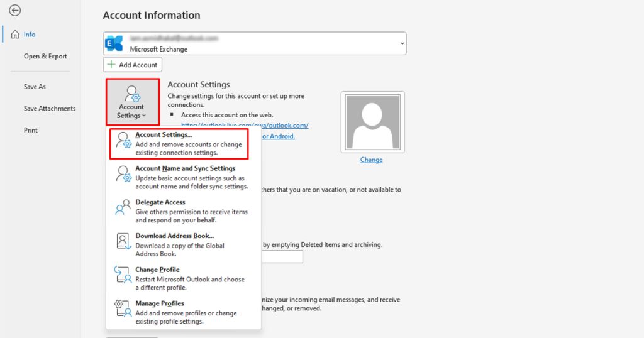Choose Account Name and Sync Settings
This screenshot has height=338, width=644.
(x=183, y=177)
